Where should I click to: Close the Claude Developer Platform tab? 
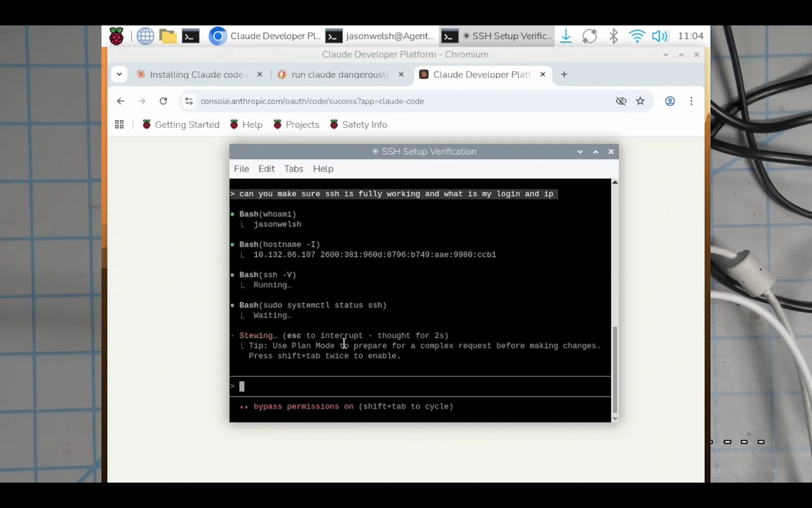tap(543, 74)
